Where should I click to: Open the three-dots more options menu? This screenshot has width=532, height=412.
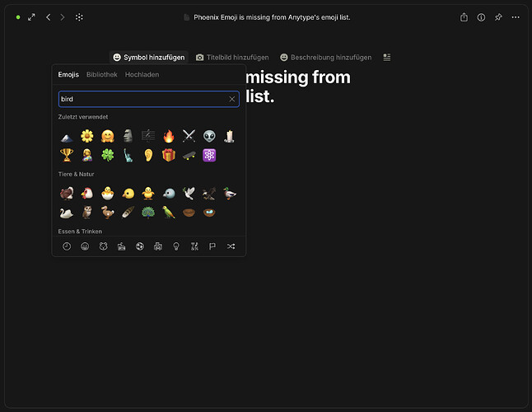516,17
